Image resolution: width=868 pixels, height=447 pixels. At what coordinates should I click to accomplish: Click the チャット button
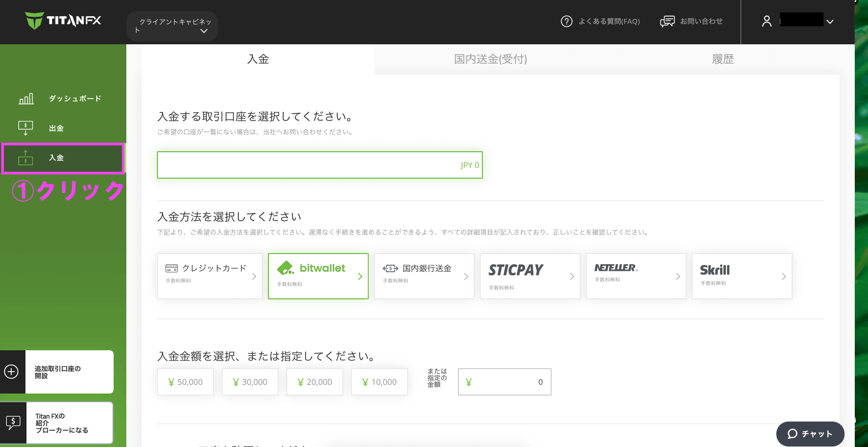[x=810, y=434]
